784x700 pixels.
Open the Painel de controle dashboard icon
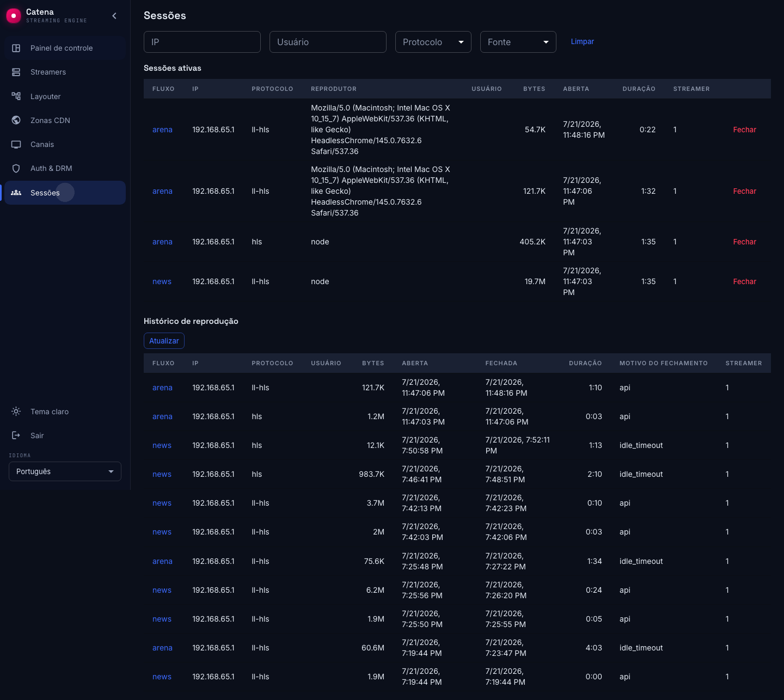tap(16, 48)
